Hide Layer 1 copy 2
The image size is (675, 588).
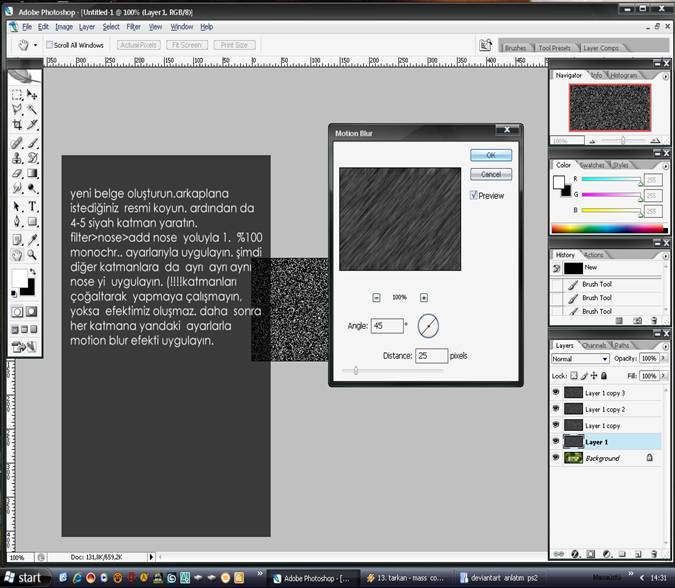pyautogui.click(x=556, y=409)
